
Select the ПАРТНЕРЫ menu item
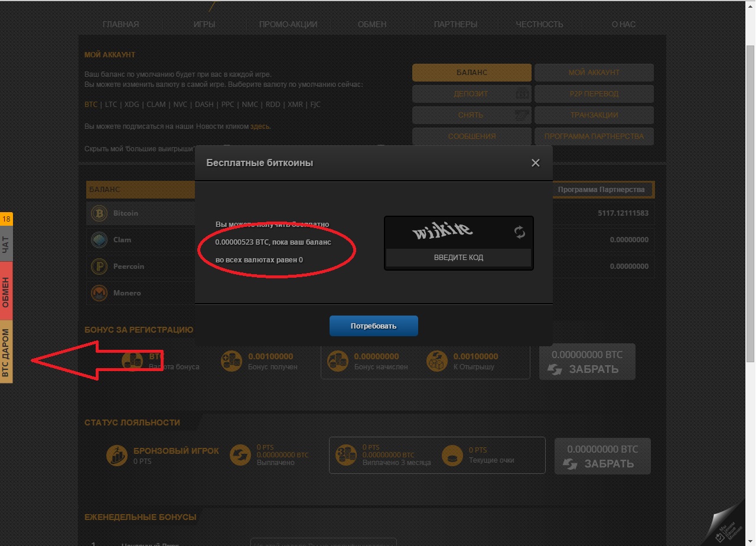[x=455, y=24]
